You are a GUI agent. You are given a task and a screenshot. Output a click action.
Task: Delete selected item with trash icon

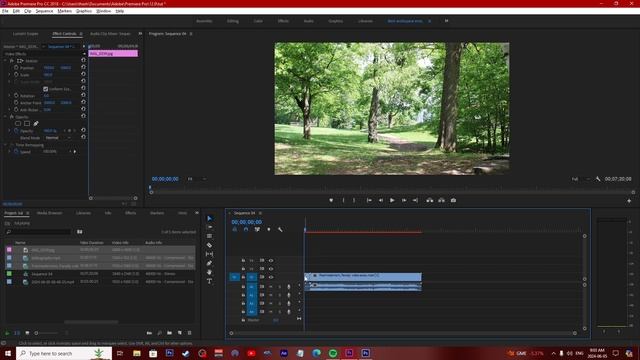189,333
